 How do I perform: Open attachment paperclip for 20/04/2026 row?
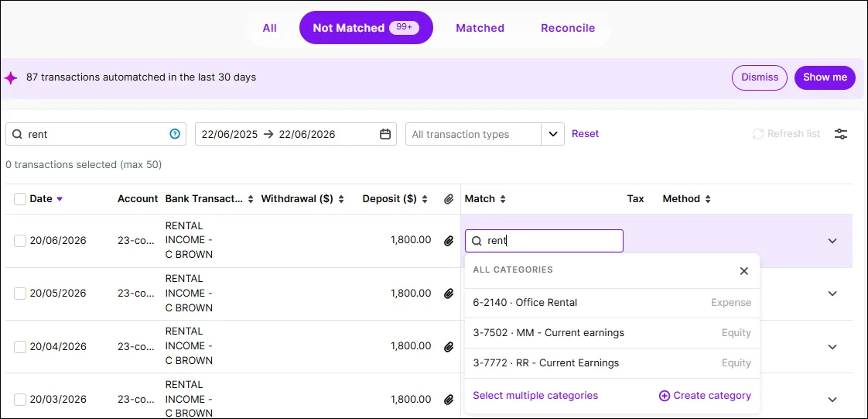coord(449,346)
